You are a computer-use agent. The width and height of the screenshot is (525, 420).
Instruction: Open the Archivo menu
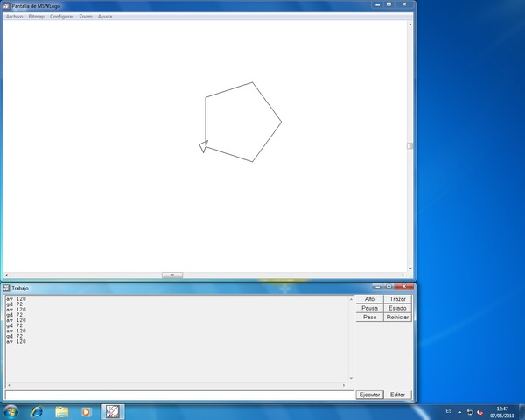[x=14, y=17]
